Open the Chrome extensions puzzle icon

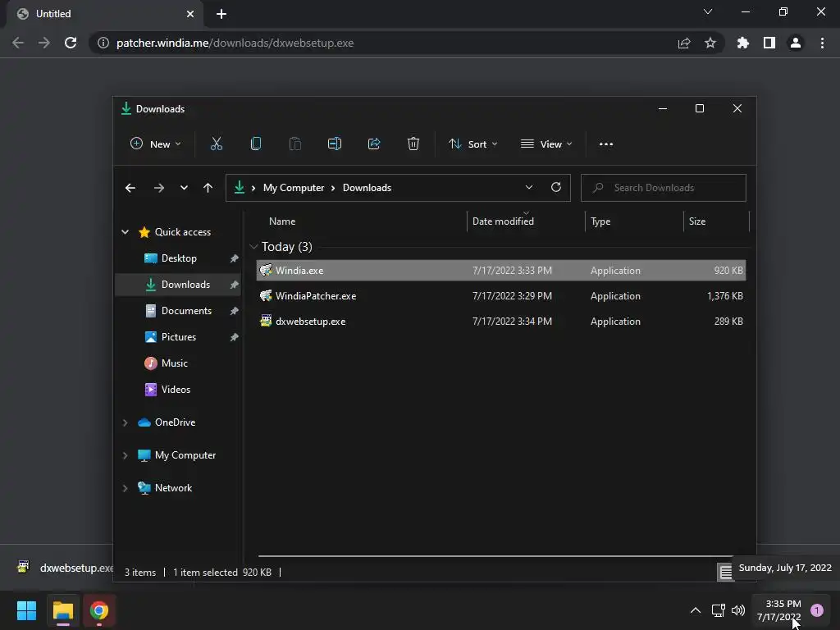[743, 43]
